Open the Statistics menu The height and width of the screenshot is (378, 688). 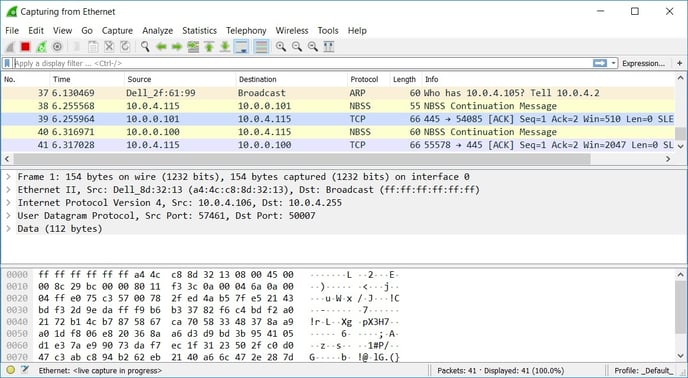pyautogui.click(x=199, y=31)
